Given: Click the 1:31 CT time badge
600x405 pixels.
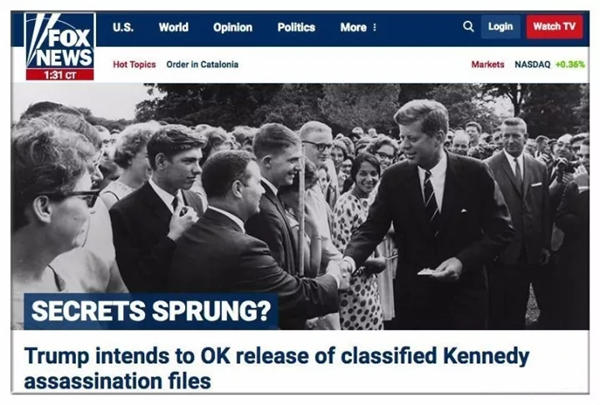Looking at the screenshot, I should pos(60,75).
